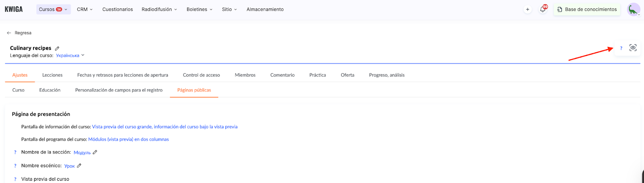This screenshot has height=183, width=644.
Task: Open Base de conocimientos button
Action: (587, 9)
